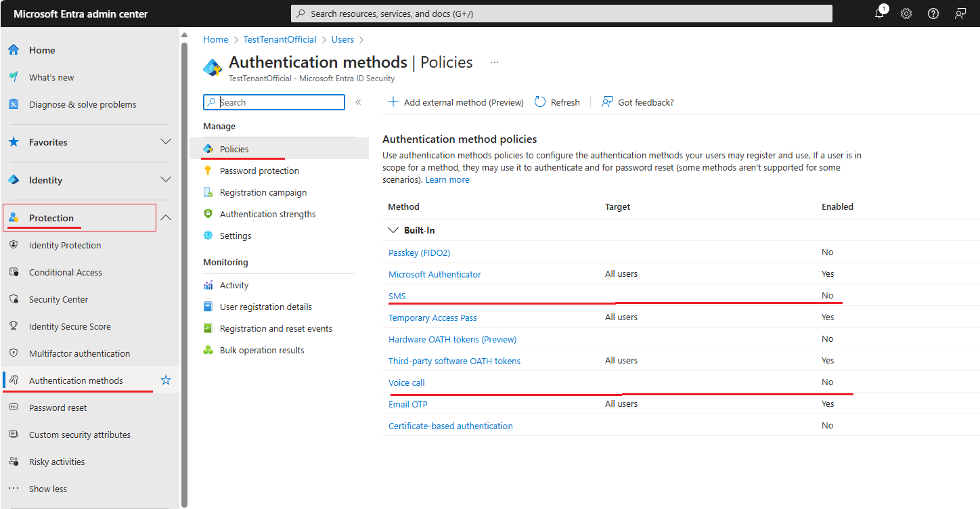Open the Microsoft Authenticator method link
This screenshot has width=980, height=509.
click(x=435, y=274)
